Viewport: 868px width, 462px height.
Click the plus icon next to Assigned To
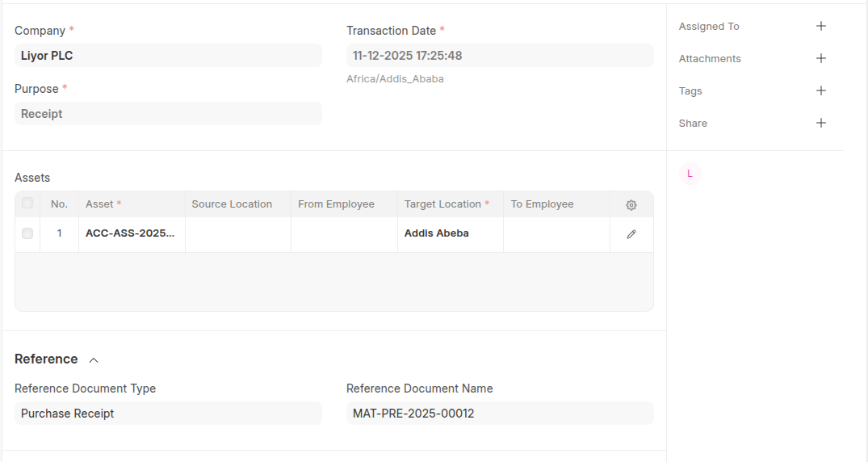point(821,26)
